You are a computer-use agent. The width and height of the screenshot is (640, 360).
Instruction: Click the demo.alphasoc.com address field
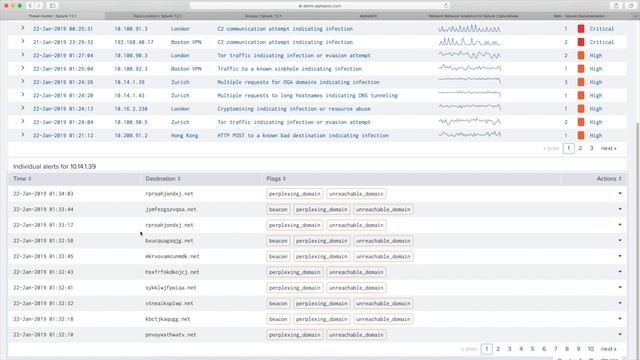coord(320,6)
